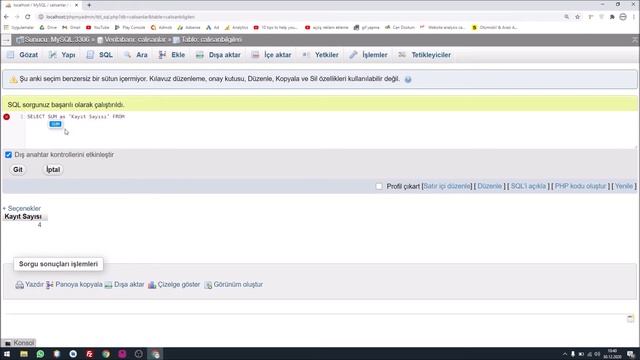Click the zoom magnifier icon in address bar
The height and width of the screenshot is (360, 640).
coord(567,17)
